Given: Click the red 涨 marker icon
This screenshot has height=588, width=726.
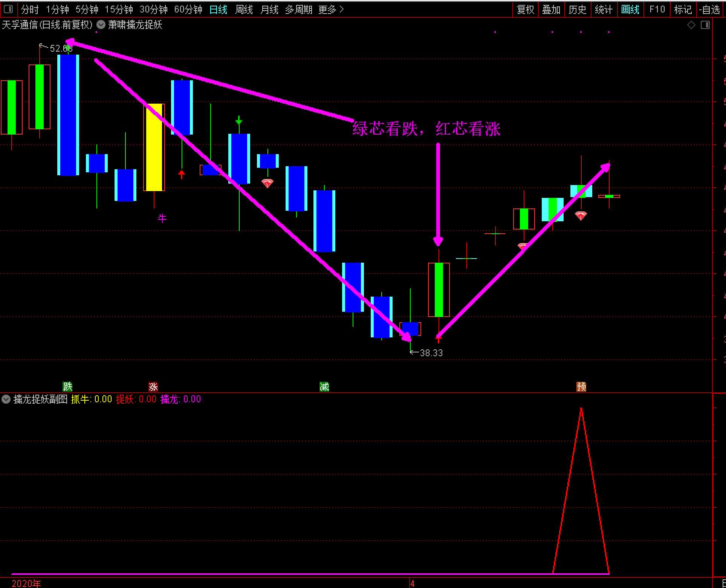Looking at the screenshot, I should point(153,387).
